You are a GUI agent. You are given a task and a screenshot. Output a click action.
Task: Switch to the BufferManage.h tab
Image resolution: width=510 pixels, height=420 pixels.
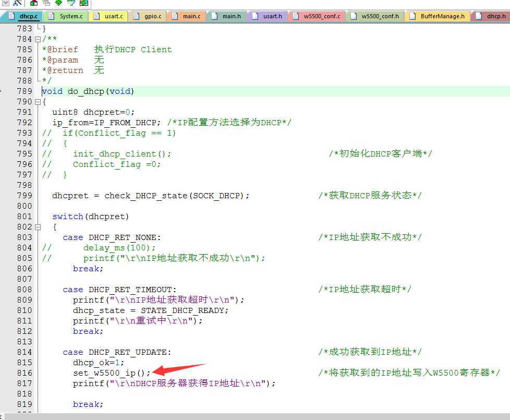tap(438, 16)
